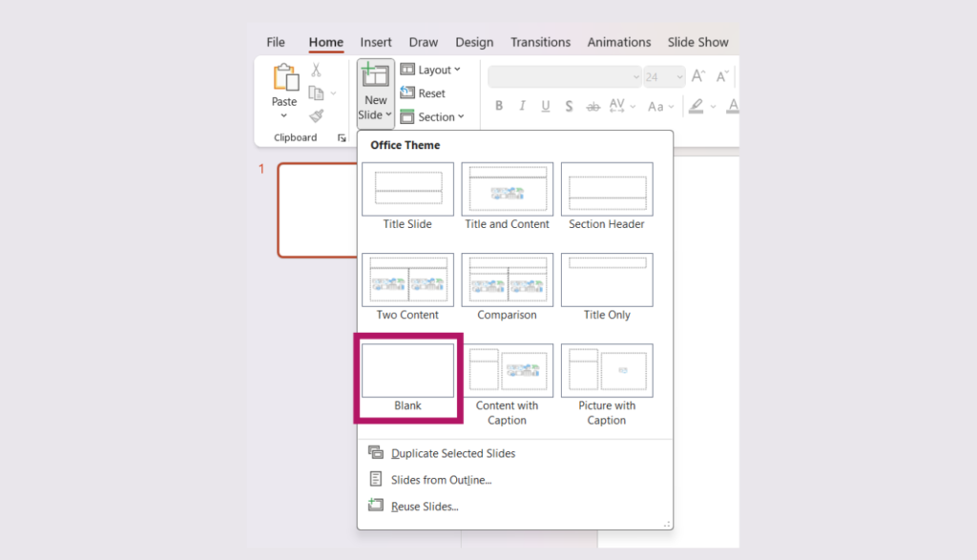Open the New Slide dropdown arrow
Image resolution: width=977 pixels, height=560 pixels.
pos(388,114)
